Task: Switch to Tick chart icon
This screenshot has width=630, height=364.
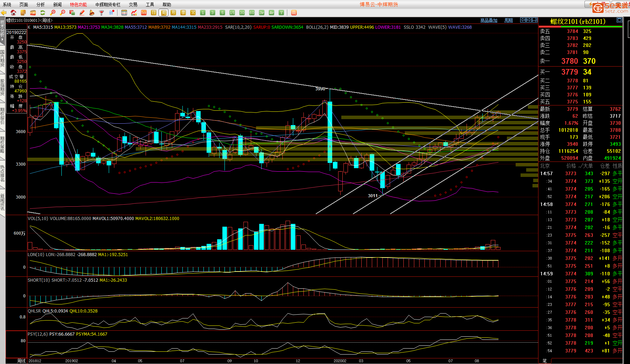Action: 144,13
